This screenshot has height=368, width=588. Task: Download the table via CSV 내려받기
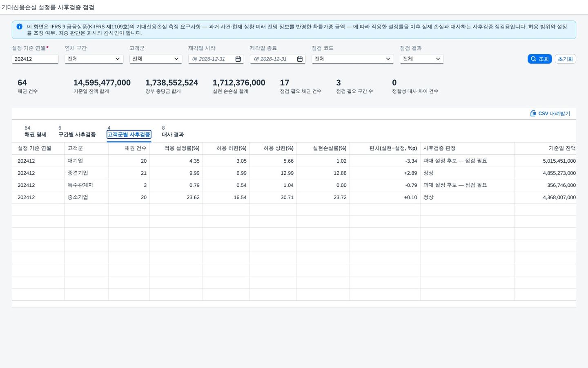tap(550, 113)
